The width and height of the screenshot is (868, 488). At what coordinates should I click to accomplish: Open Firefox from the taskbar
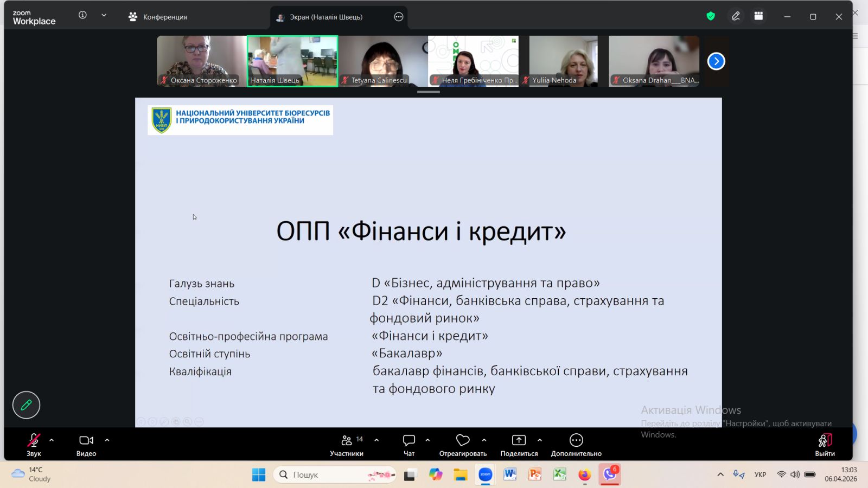pyautogui.click(x=584, y=475)
